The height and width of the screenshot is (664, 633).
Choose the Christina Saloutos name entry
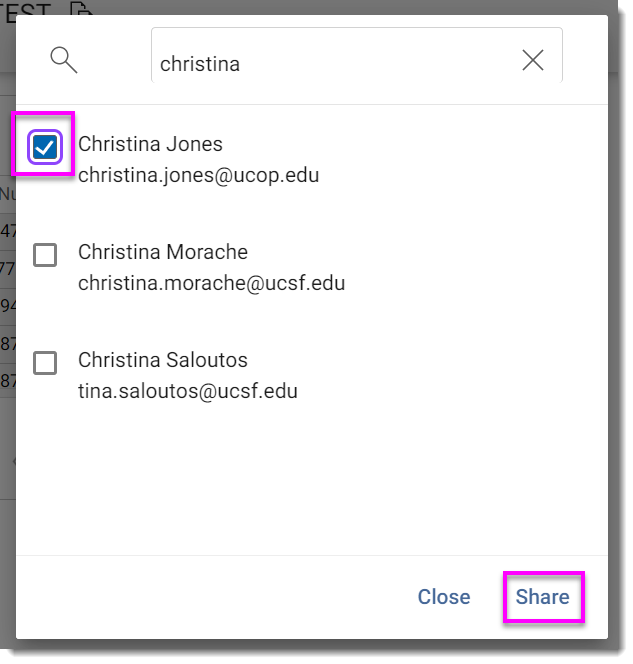coord(162,360)
